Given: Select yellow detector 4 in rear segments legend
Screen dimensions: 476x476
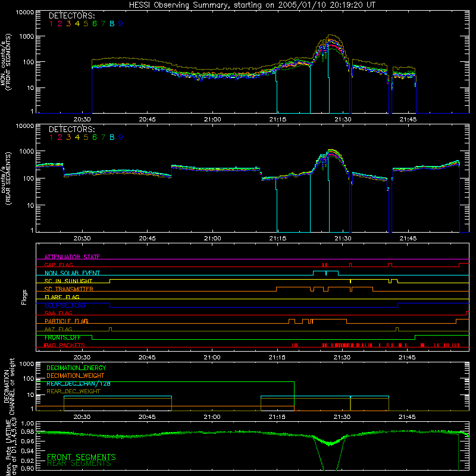Looking at the screenshot, I should pyautogui.click(x=77, y=137).
